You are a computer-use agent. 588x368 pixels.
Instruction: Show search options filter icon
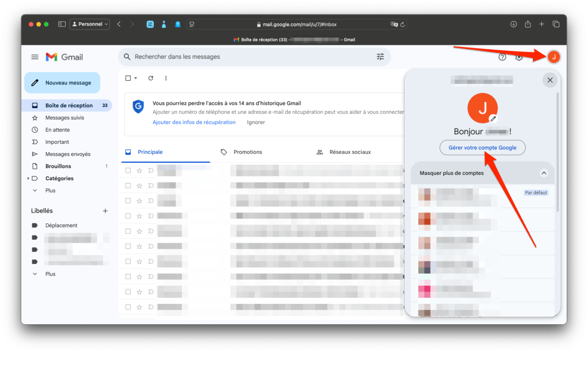pyautogui.click(x=380, y=57)
